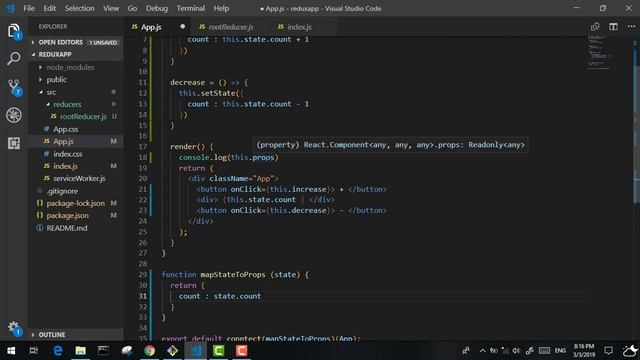Open Google Chrome from taskbar
The image size is (640, 360).
click(149, 351)
